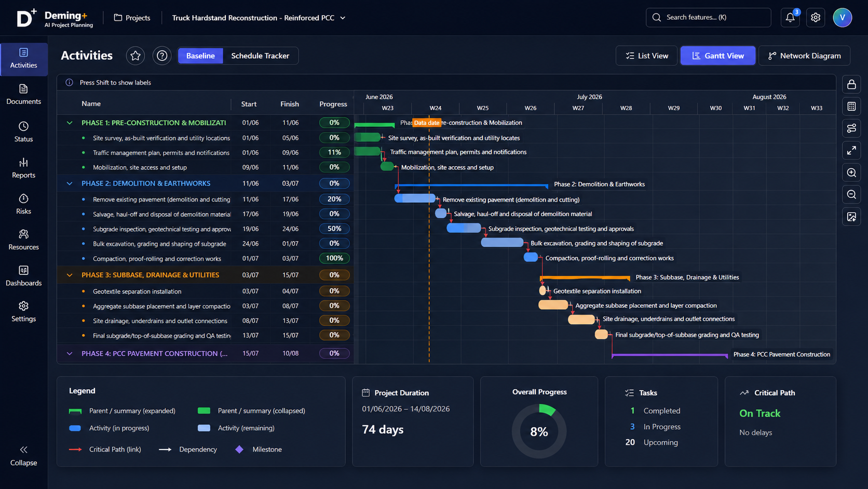
Task: Sort by the Start column header
Action: [x=249, y=104]
